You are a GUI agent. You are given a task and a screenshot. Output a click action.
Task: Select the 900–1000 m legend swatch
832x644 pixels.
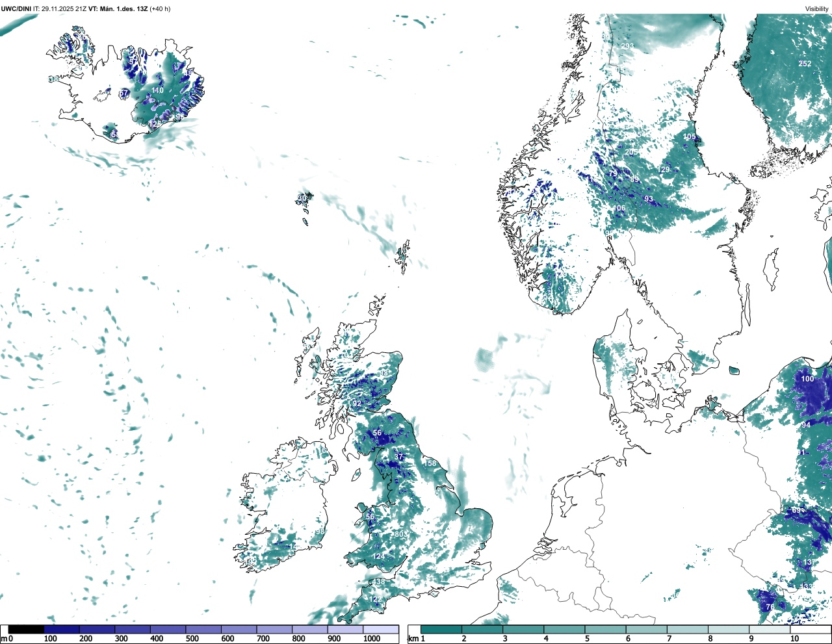(345, 629)
